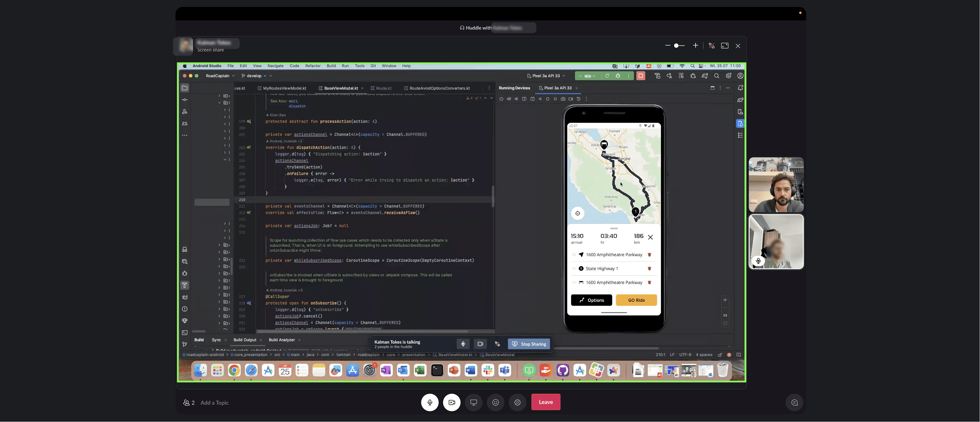Screen dimensions: 980x422
Task: Open the huddle thread chat icon
Action: click(794, 402)
